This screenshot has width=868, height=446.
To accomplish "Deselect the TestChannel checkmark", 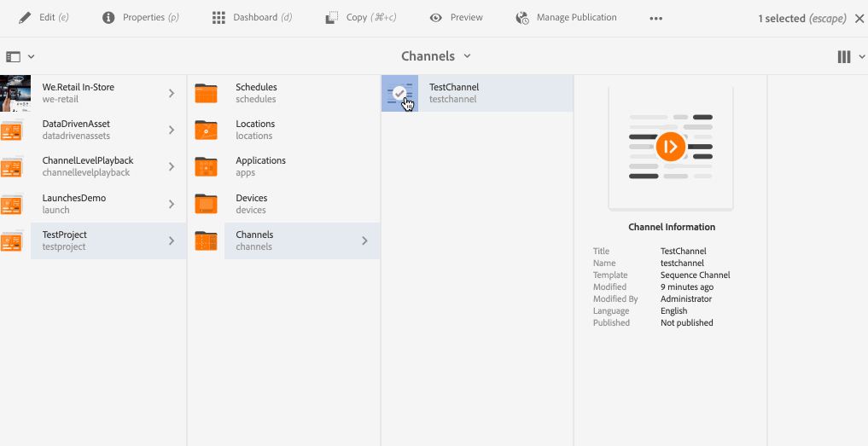I will pos(399,93).
